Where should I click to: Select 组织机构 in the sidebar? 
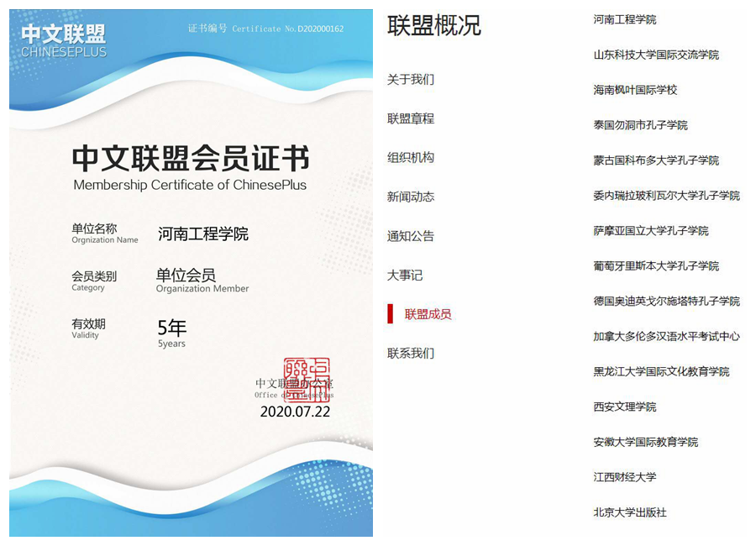[410, 158]
